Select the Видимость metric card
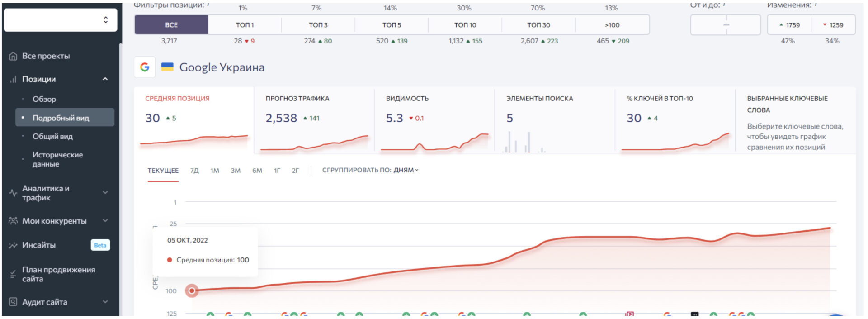 434,120
